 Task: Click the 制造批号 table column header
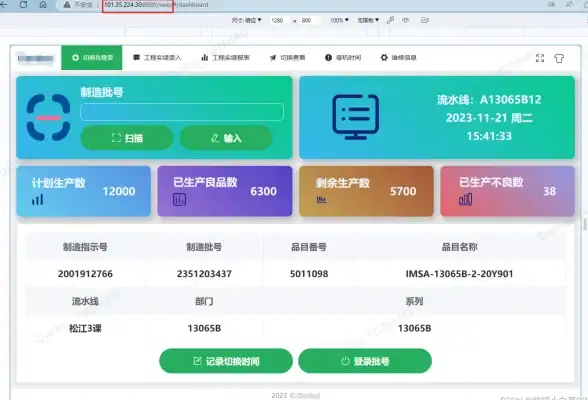(204, 247)
